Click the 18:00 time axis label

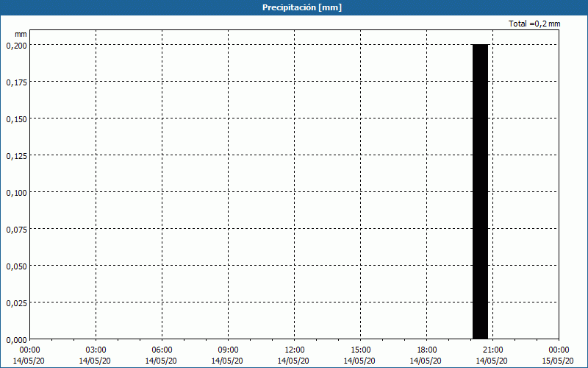click(426, 350)
